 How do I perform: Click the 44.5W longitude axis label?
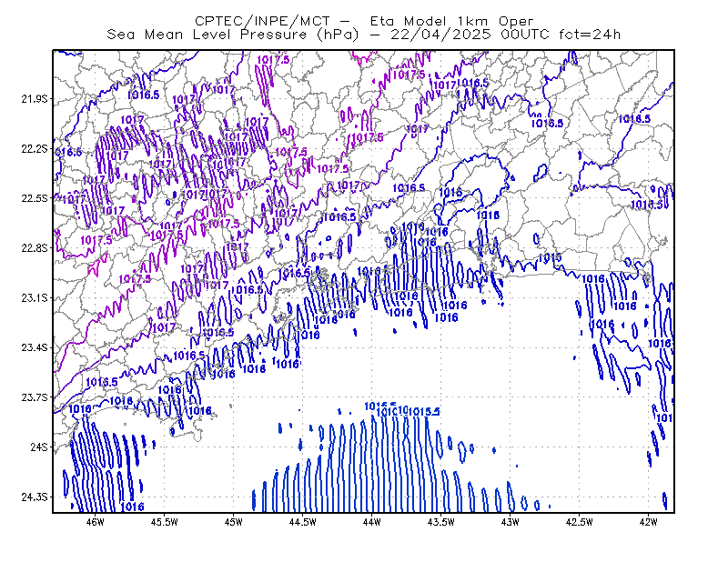click(303, 522)
